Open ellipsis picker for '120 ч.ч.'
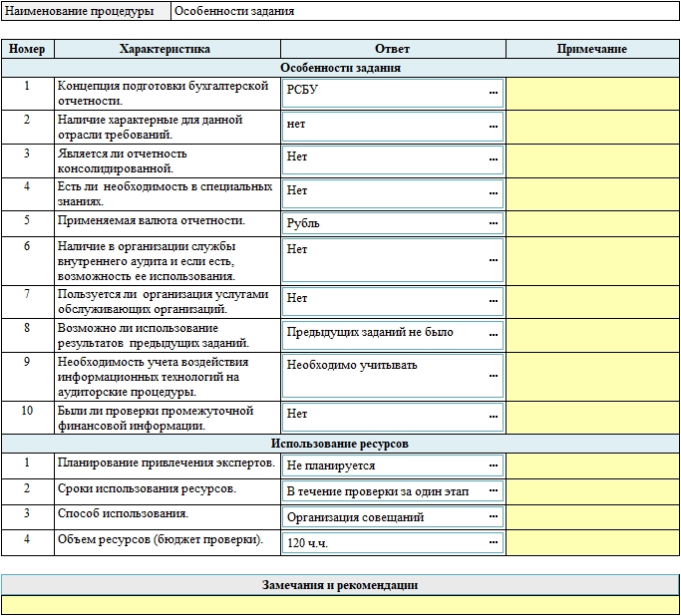Image resolution: width=681 pixels, height=616 pixels. coord(493,542)
